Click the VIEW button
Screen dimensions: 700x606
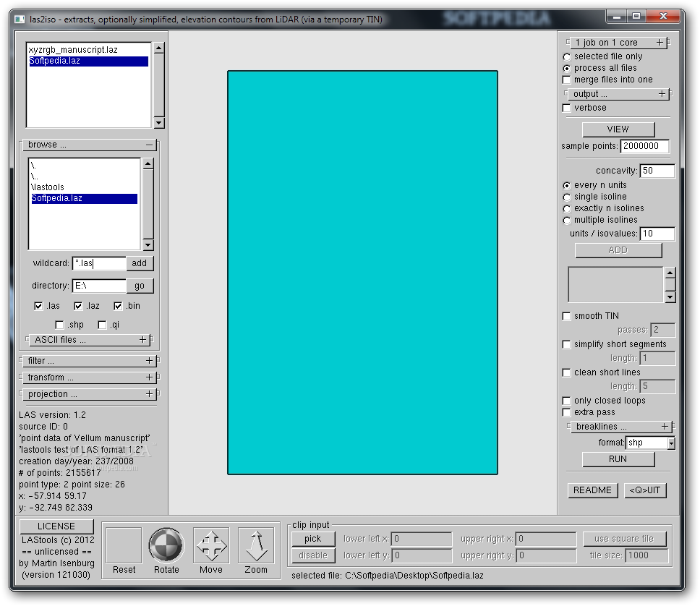click(x=618, y=129)
